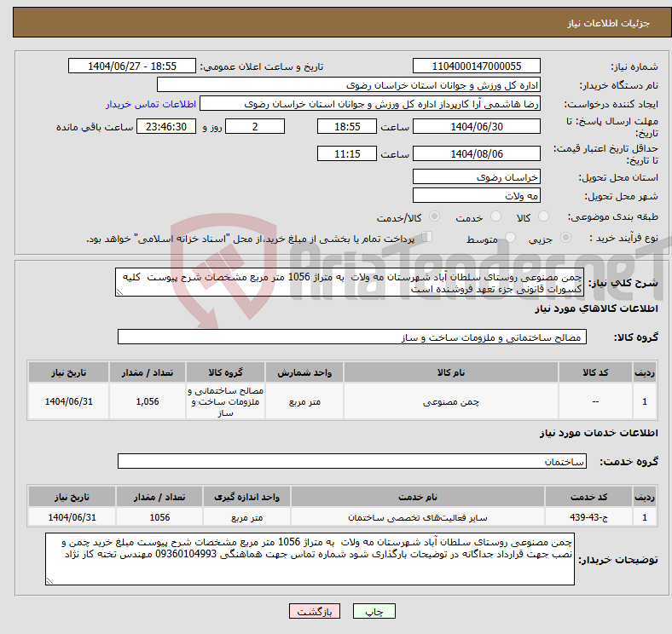Click the response deadline date 1404/06/30 field
The image size is (672, 634).
(477, 126)
